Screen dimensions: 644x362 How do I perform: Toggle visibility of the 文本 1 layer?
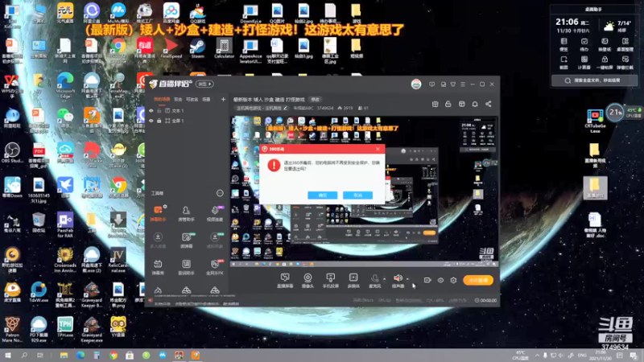pyautogui.click(x=151, y=111)
